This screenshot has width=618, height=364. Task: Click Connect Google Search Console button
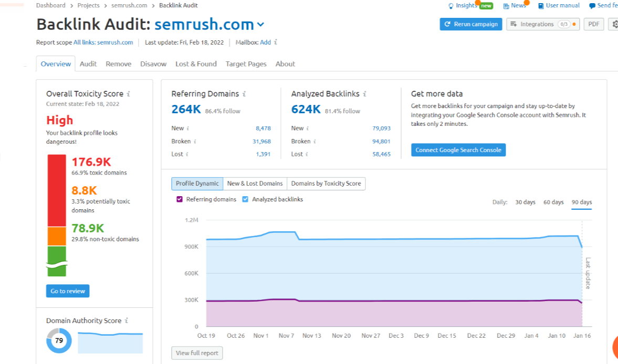tap(458, 150)
